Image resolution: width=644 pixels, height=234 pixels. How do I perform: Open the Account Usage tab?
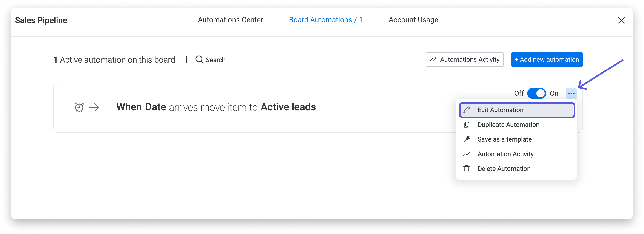tap(413, 20)
